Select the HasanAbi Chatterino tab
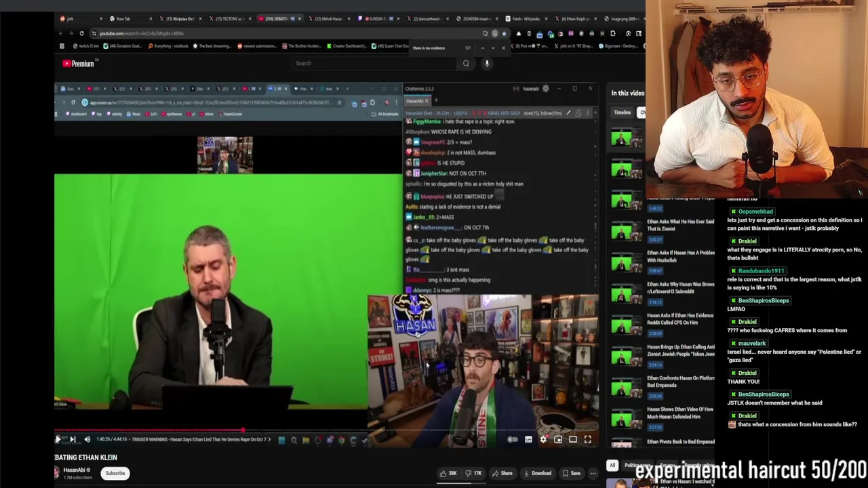The width and height of the screenshot is (868, 488). click(417, 101)
